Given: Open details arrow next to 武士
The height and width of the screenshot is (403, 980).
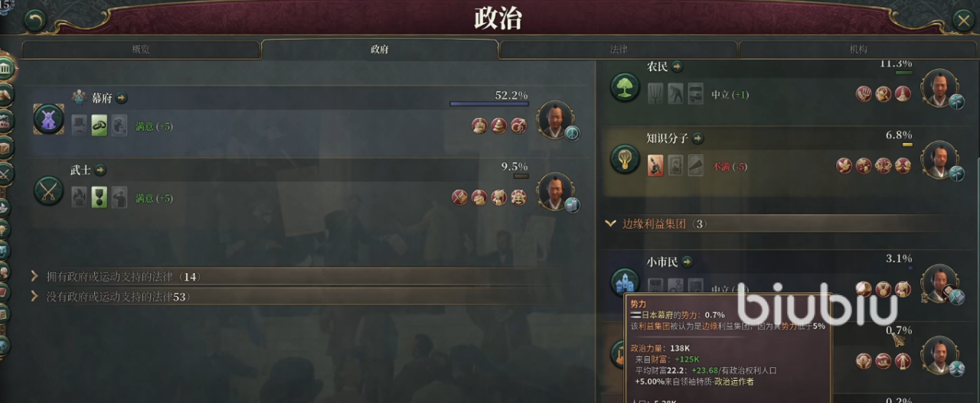Looking at the screenshot, I should pyautogui.click(x=101, y=170).
